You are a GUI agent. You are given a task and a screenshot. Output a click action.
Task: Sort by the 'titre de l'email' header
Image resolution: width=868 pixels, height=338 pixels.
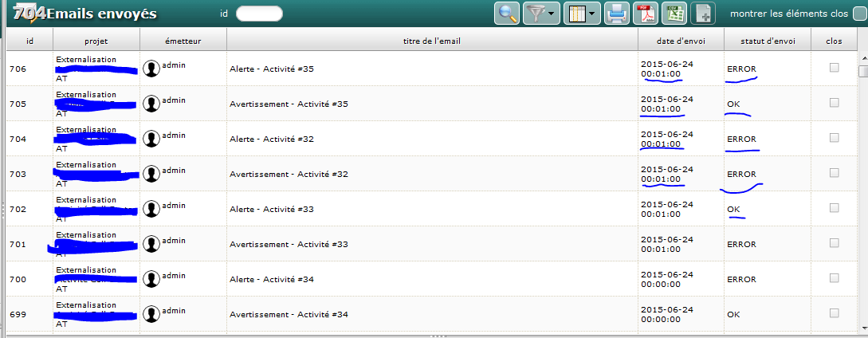(432, 41)
